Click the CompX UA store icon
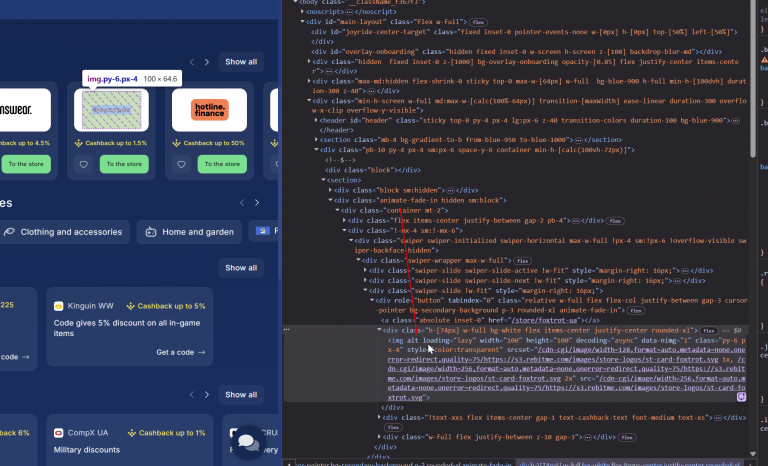Image resolution: width=768 pixels, height=466 pixels. (58, 433)
